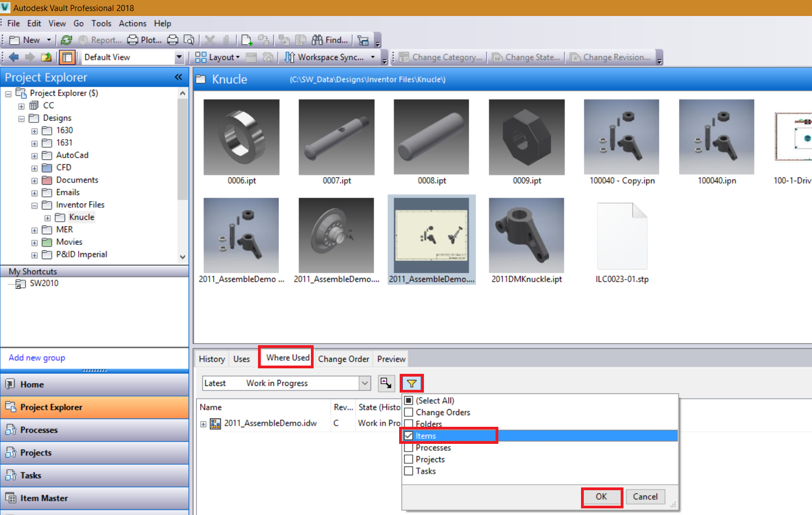Open the Workspace Sync dropdown arrow

[x=373, y=57]
